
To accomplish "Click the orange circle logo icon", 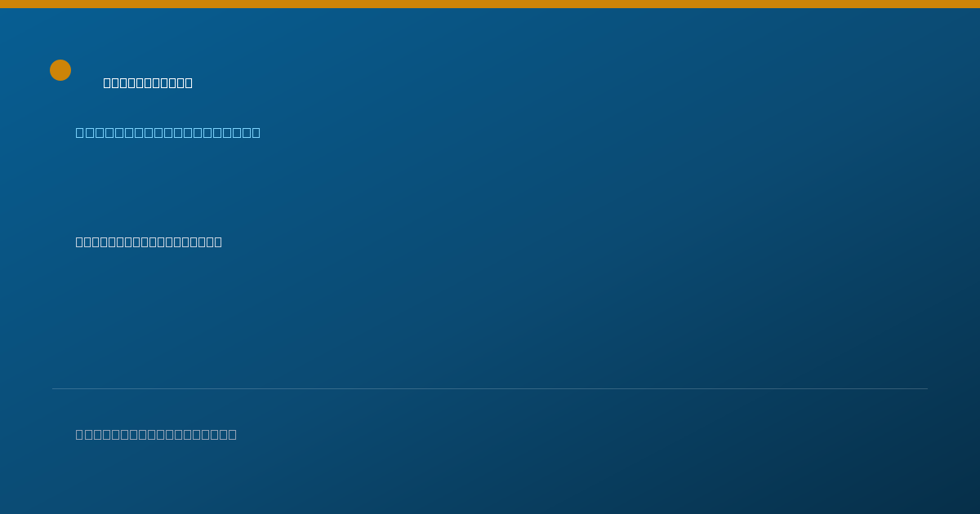I will [60, 70].
